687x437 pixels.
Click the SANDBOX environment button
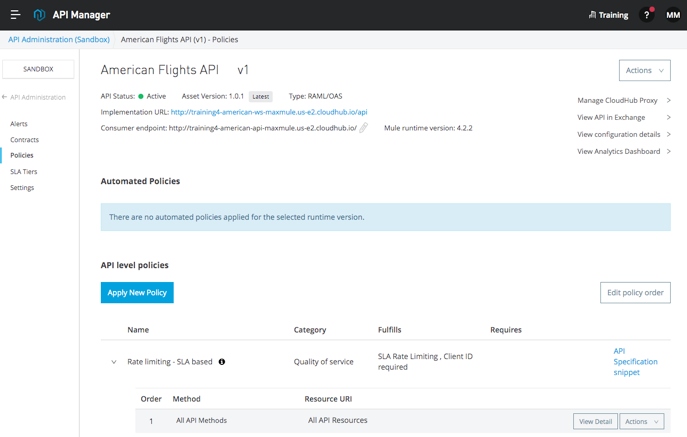(x=38, y=69)
